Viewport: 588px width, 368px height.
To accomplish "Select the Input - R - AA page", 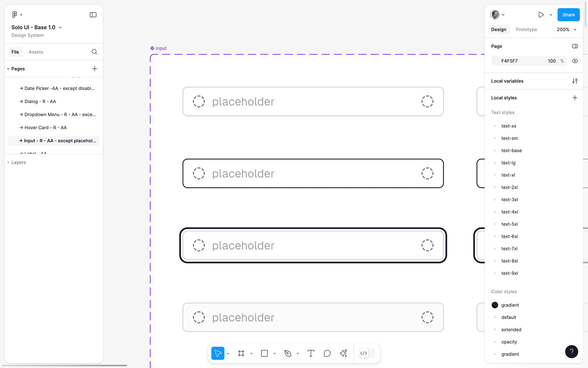I will coord(54,141).
